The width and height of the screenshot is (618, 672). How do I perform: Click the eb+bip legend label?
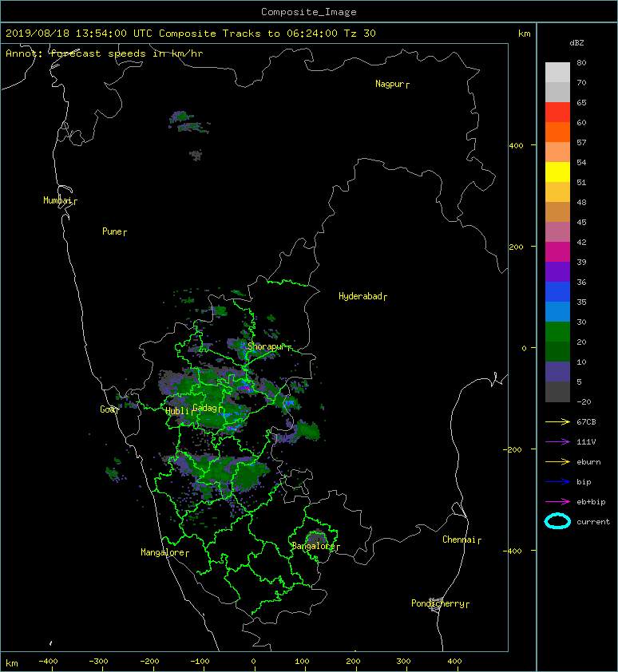(x=591, y=502)
